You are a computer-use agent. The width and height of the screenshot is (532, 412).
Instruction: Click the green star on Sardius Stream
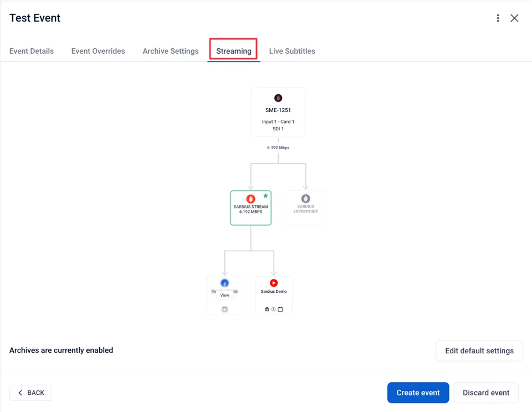coord(265,196)
